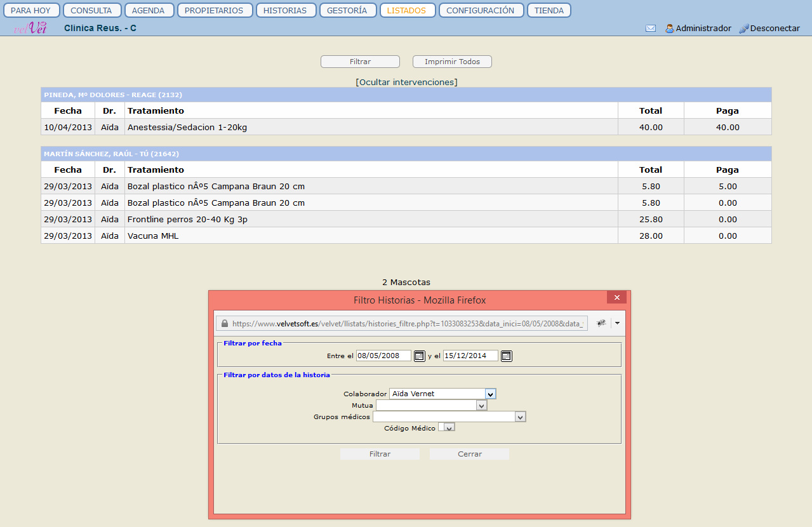This screenshot has height=527, width=812.
Task: Open the popup toolbar arrow menu
Action: 617,323
